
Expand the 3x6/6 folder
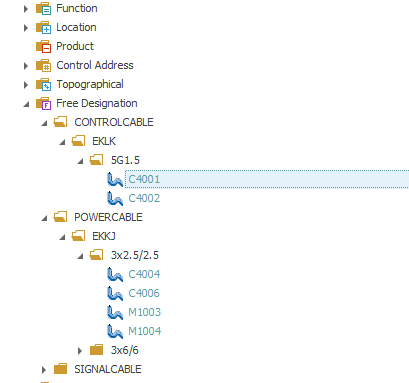(x=80, y=351)
